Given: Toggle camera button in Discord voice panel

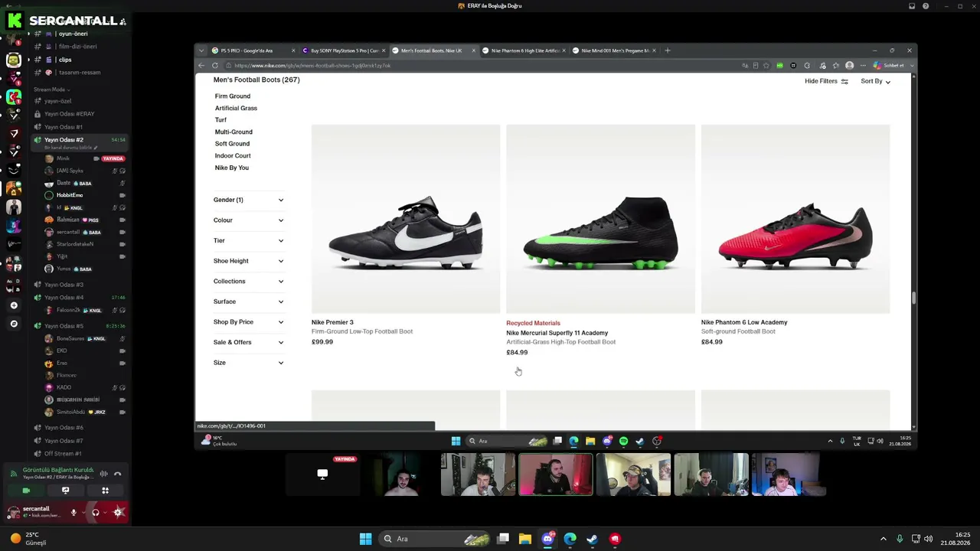Looking at the screenshot, I should (x=26, y=491).
